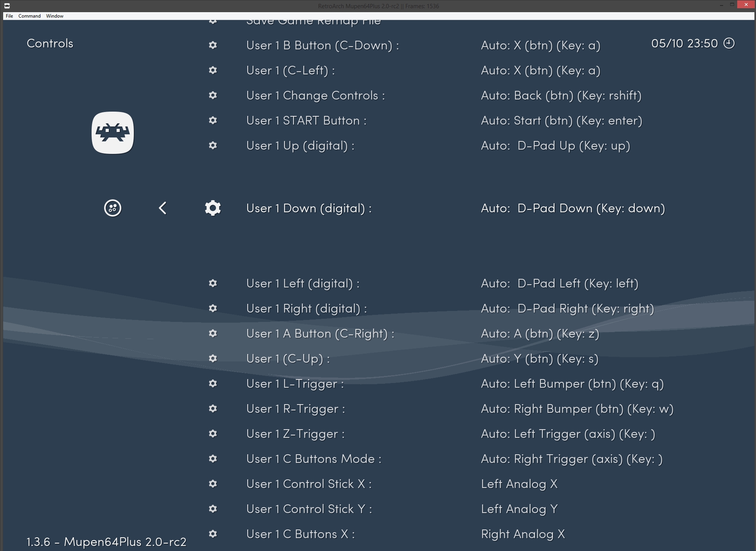Viewport: 756px width, 551px height.
Task: Click gear icon beside User 1 C Buttons Mode
Action: [213, 459]
